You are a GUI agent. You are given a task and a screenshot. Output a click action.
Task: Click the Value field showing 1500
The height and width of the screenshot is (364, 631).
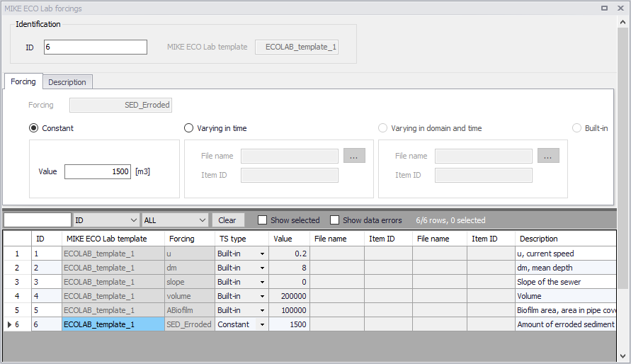[x=98, y=172]
